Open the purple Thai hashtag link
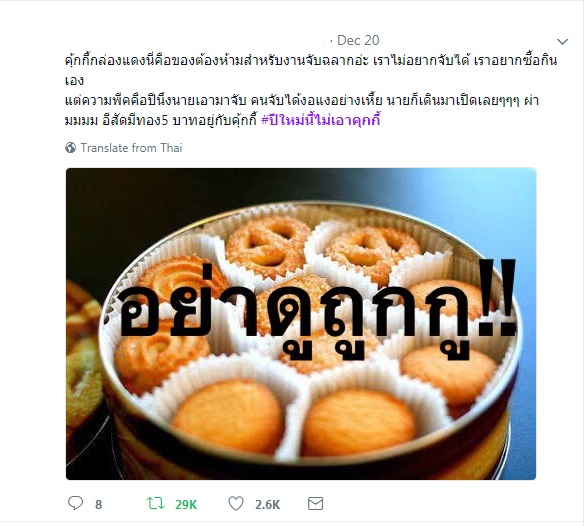 (x=321, y=120)
